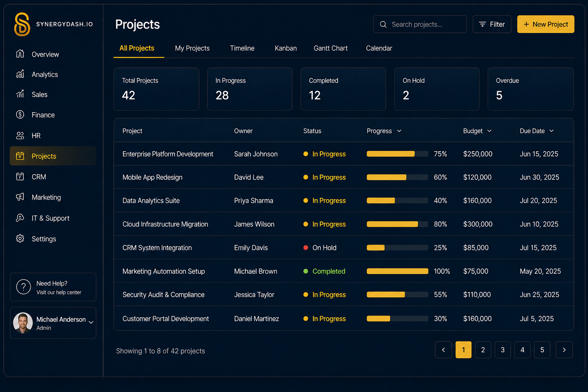Viewport: 588px width, 392px height.
Task: Click the Sales growth chart icon
Action: pos(20,94)
